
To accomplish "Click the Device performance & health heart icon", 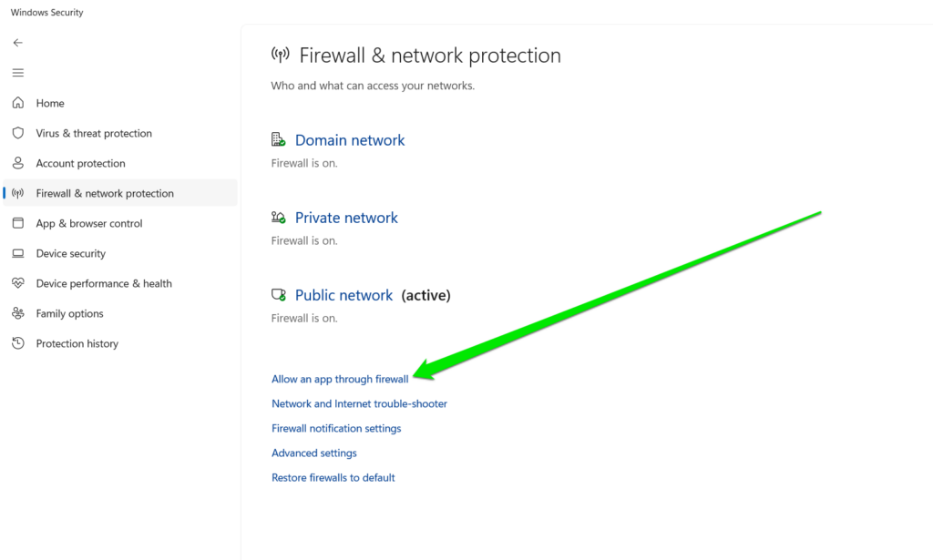I will coord(18,283).
